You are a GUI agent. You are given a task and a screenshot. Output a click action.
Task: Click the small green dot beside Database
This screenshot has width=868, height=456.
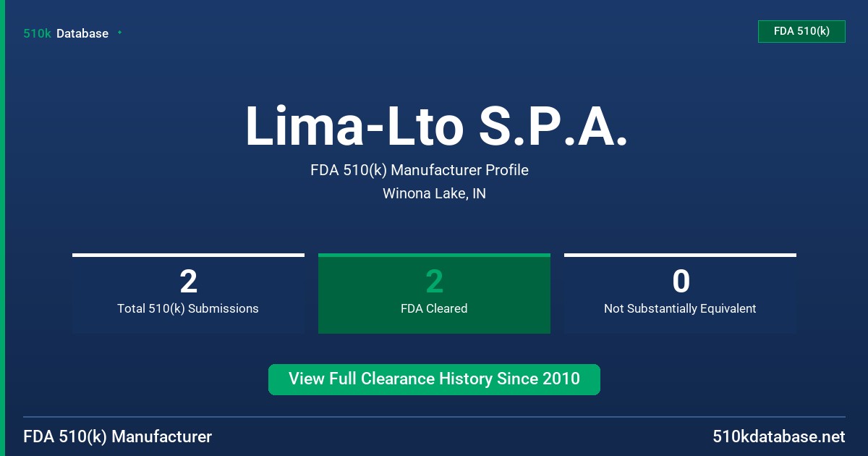(119, 33)
